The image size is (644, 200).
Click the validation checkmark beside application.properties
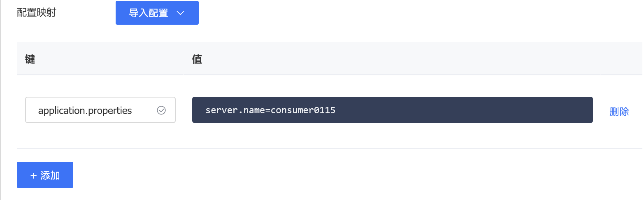pyautogui.click(x=161, y=110)
